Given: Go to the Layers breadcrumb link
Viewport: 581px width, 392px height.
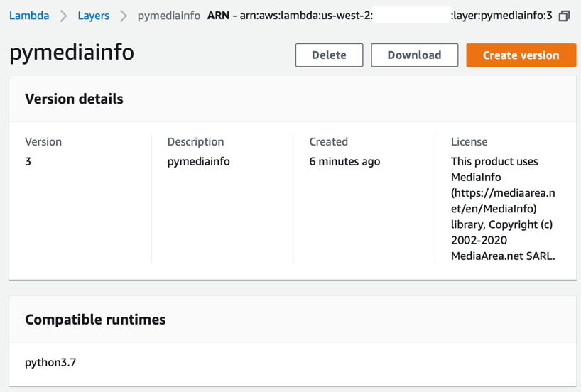Looking at the screenshot, I should (93, 16).
